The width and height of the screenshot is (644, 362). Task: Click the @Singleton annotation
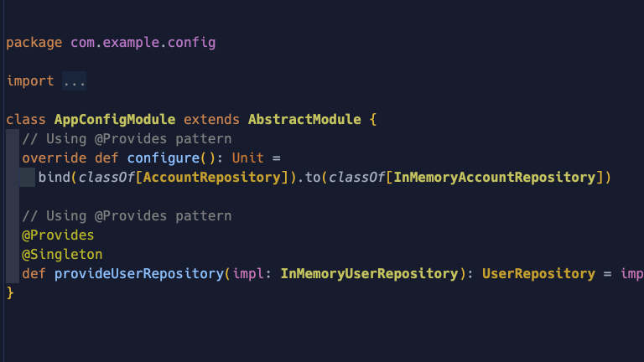[62, 255]
